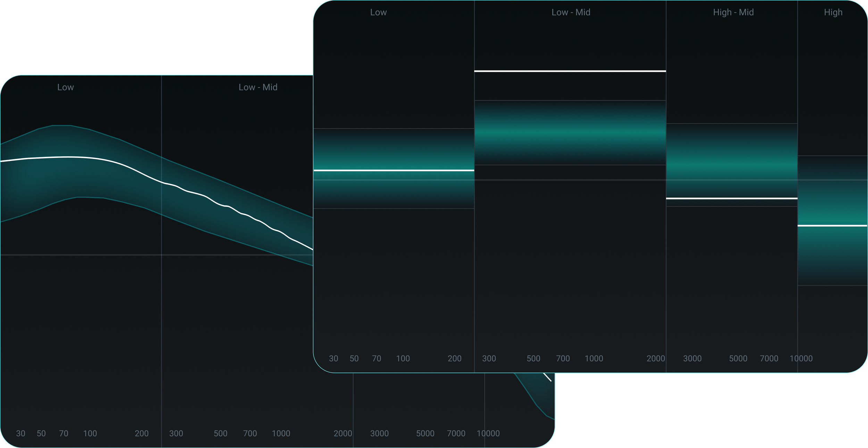Image resolution: width=868 pixels, height=448 pixels.
Task: Click the white level line in High band
Action: 832,226
